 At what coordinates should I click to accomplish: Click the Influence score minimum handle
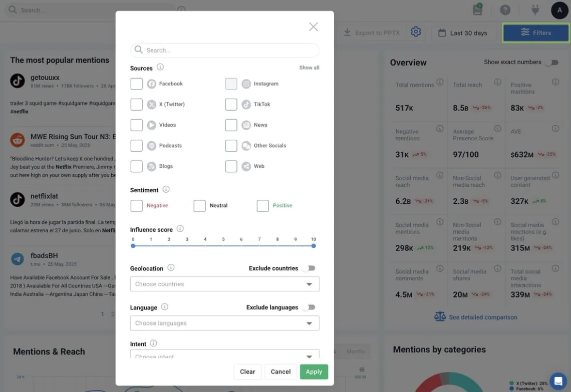point(133,246)
